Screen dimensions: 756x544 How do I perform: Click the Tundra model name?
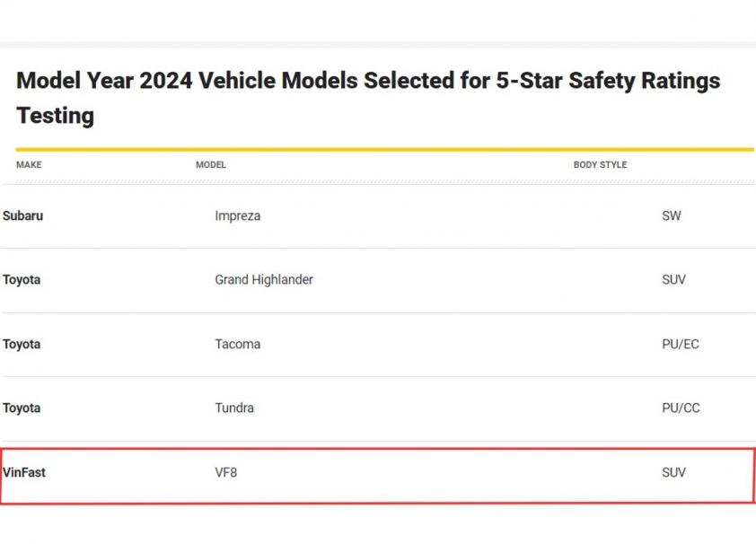point(234,408)
